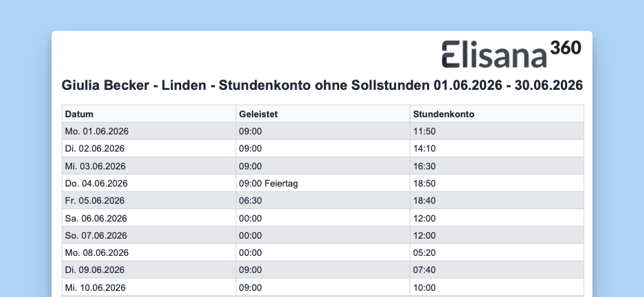Click Stundenkonto value 18:50
This screenshot has height=297, width=644.
(x=496, y=183)
